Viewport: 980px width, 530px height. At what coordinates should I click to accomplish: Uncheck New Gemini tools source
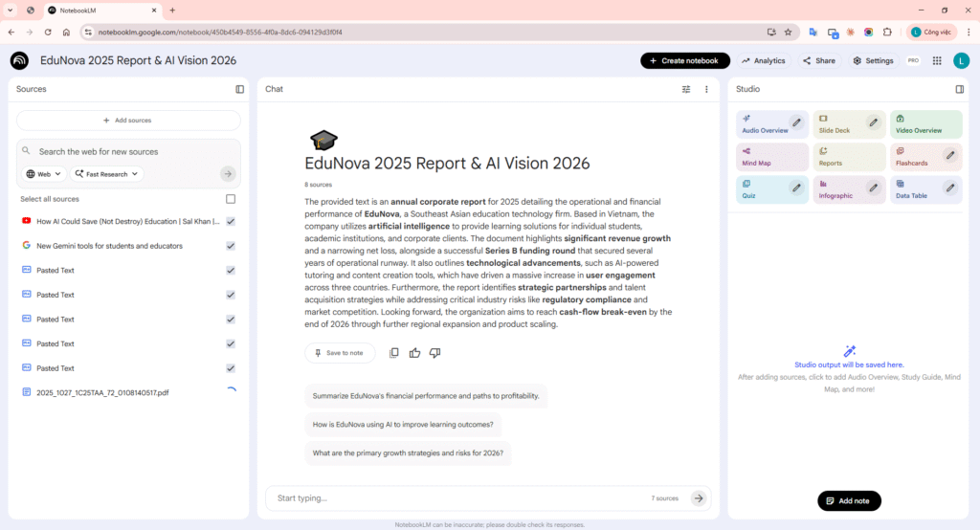(230, 246)
